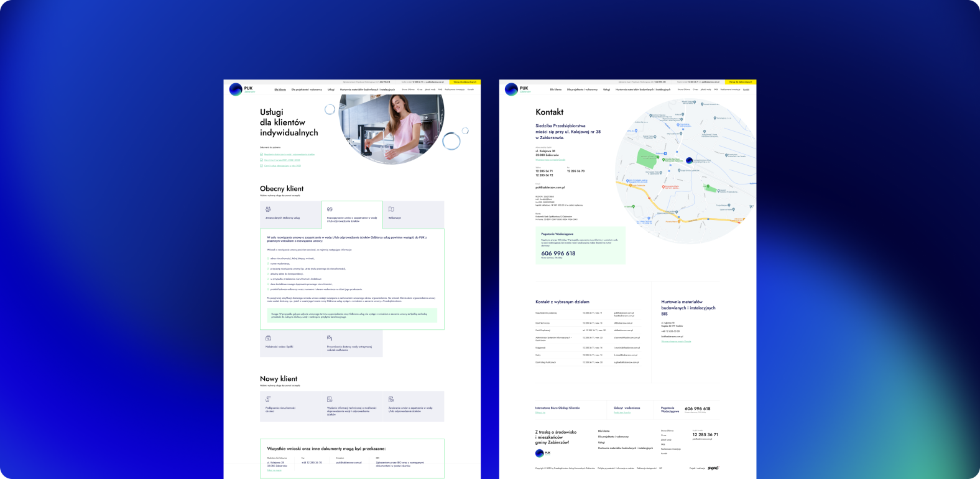Screen dimensions: 980x479
Task: Open the second price list document link
Action: pyautogui.click(x=282, y=160)
